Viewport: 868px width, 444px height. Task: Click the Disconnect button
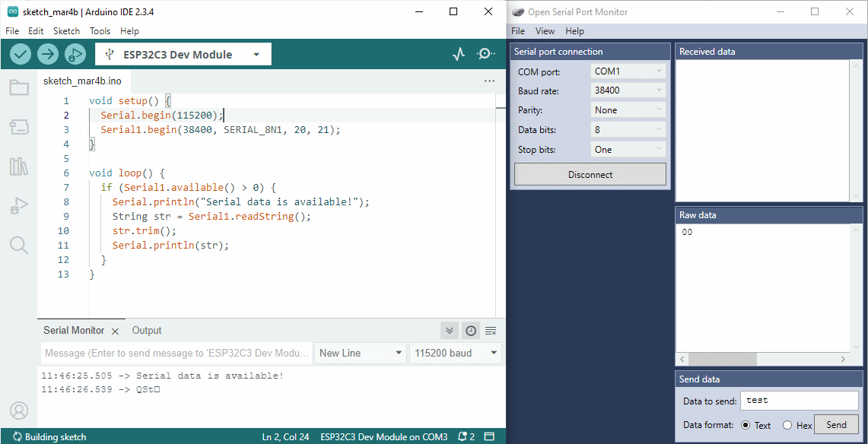[x=590, y=175]
